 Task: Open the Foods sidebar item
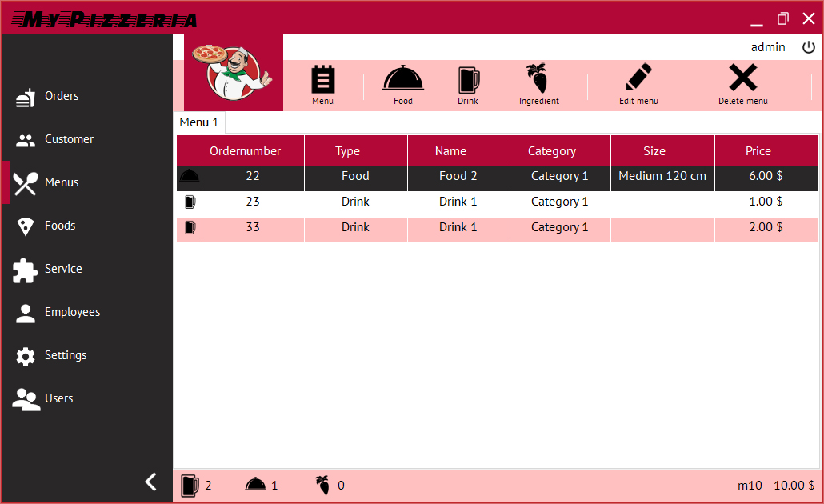pyautogui.click(x=60, y=226)
